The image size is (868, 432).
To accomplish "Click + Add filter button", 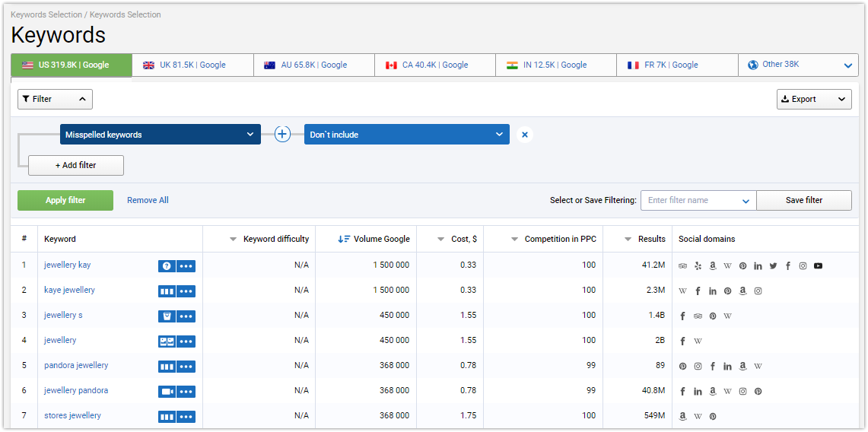I will tap(76, 165).
